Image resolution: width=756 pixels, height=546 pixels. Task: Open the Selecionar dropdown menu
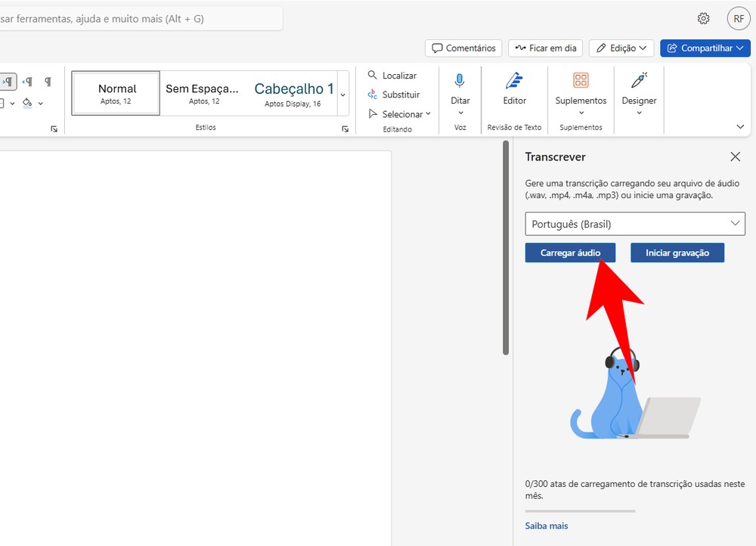[x=398, y=113]
